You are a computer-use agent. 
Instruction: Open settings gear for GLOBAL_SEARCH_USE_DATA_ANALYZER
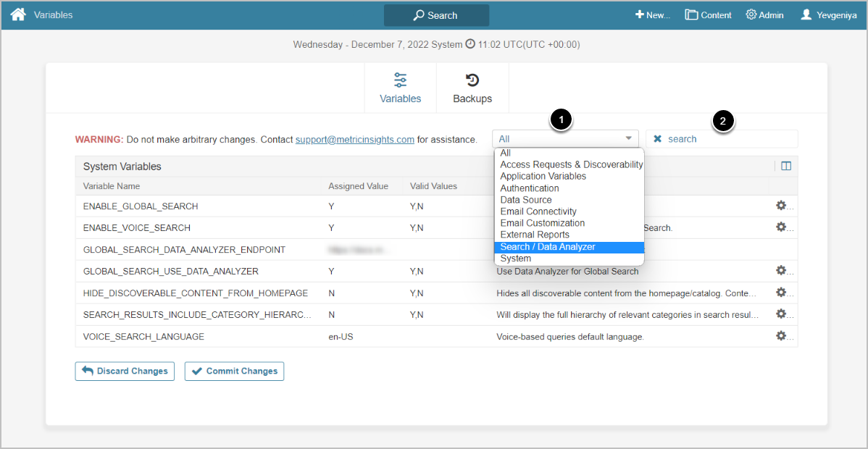point(781,271)
